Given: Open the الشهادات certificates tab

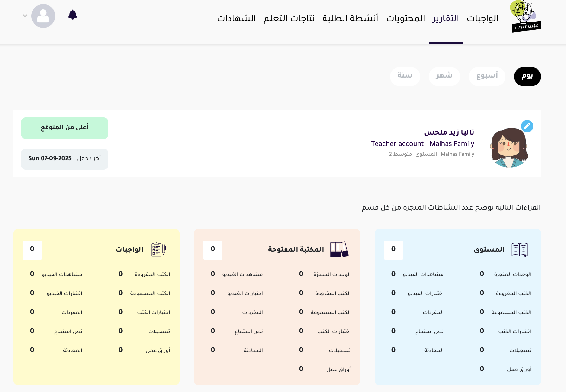Looking at the screenshot, I should coord(236,18).
